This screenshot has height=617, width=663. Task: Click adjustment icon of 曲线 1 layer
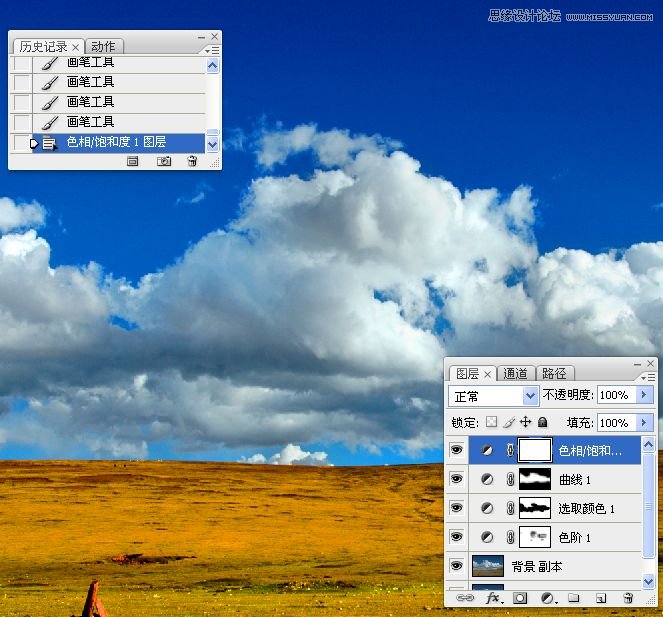pos(487,479)
